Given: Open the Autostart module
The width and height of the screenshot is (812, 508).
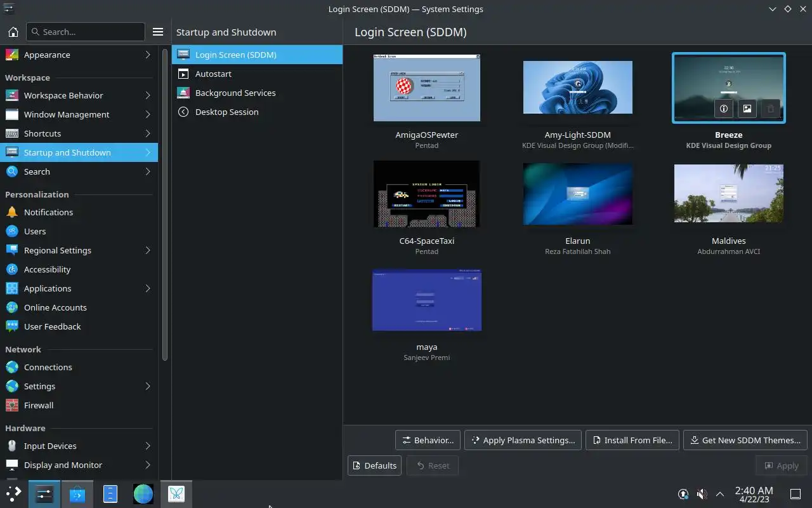Looking at the screenshot, I should [257, 74].
